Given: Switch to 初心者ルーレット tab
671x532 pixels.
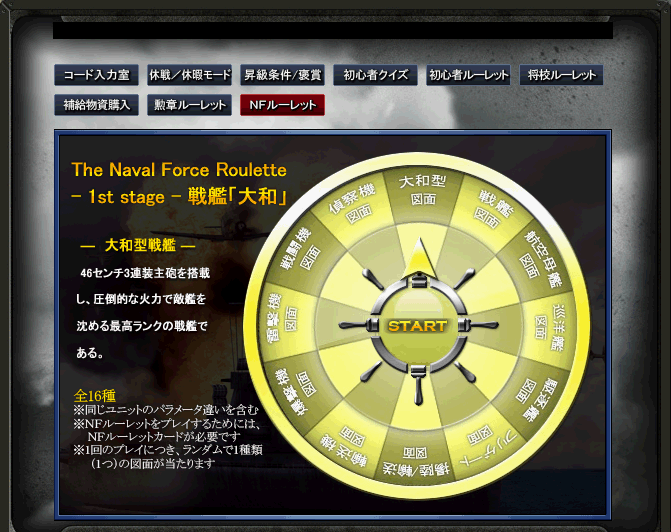Looking at the screenshot, I should [468, 75].
